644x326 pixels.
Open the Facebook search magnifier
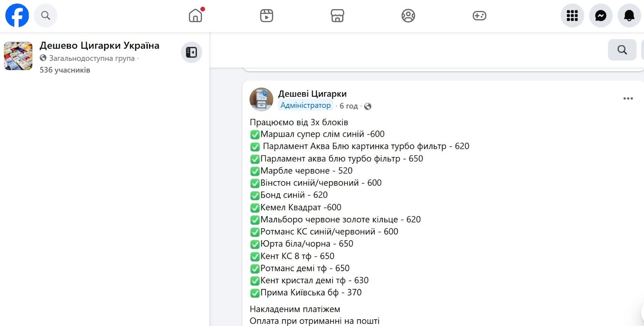point(45,16)
